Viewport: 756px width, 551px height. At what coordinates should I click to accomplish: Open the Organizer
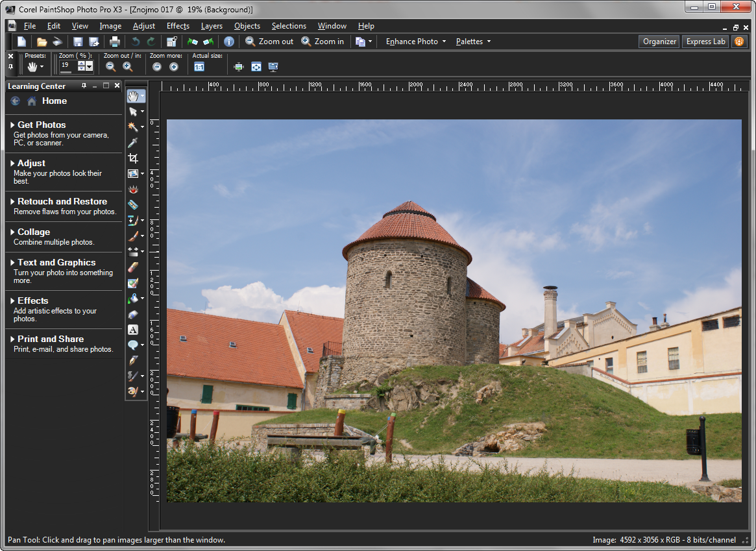pyautogui.click(x=659, y=41)
